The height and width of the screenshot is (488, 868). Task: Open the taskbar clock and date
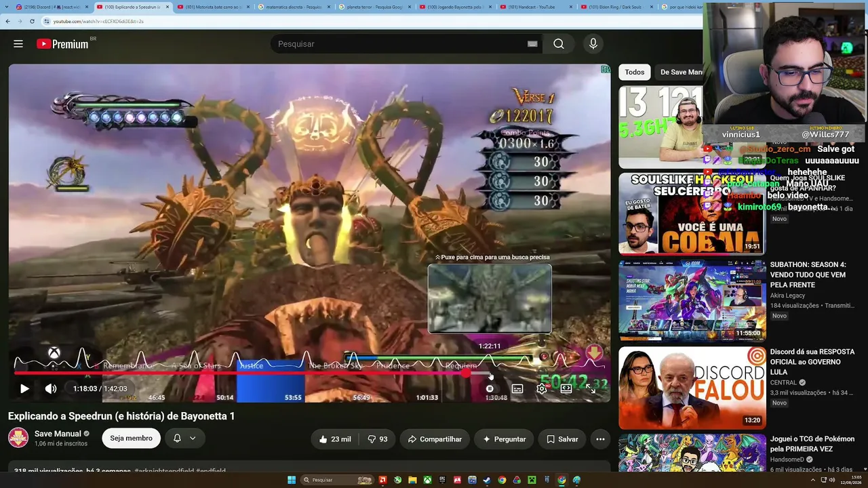point(850,480)
